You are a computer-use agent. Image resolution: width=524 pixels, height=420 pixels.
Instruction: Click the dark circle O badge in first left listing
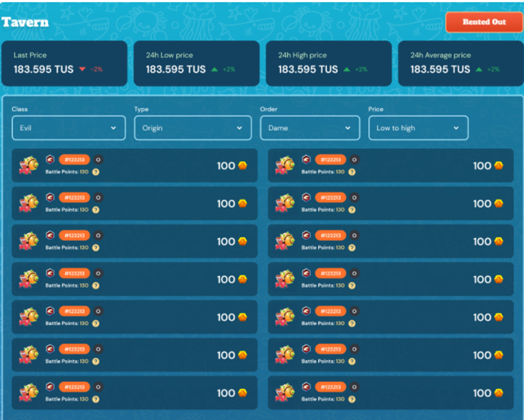98,160
